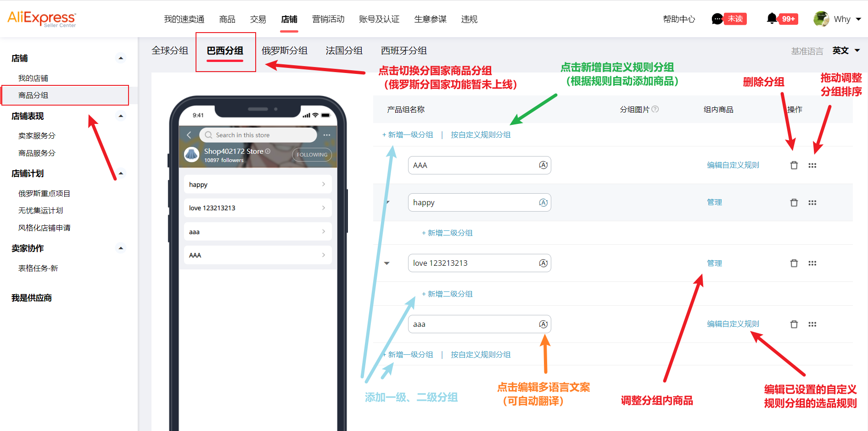868x431 pixels.
Task: Click the search magnifier in phone preview
Action: (208, 135)
